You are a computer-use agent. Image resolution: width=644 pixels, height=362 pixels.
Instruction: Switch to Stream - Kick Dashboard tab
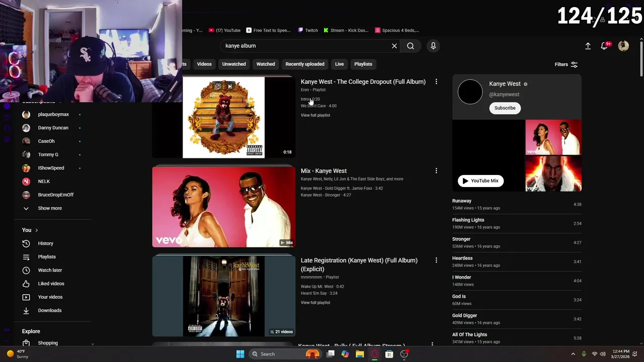tap(346, 30)
